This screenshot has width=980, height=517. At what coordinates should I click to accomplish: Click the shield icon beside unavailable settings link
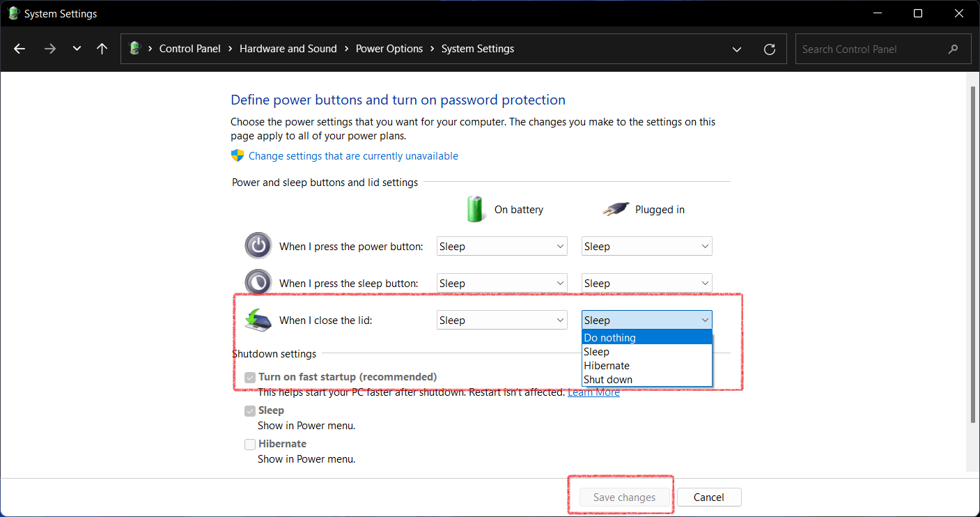coord(238,155)
